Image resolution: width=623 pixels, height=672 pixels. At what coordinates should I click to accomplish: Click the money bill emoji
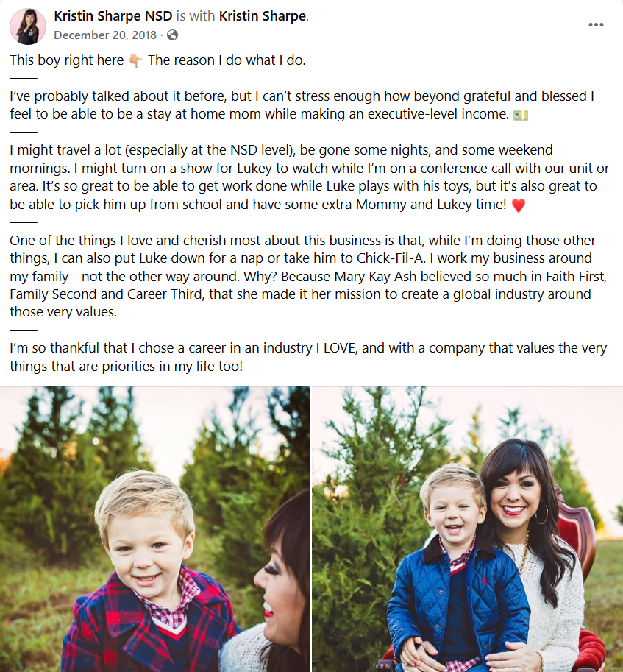[x=521, y=115]
